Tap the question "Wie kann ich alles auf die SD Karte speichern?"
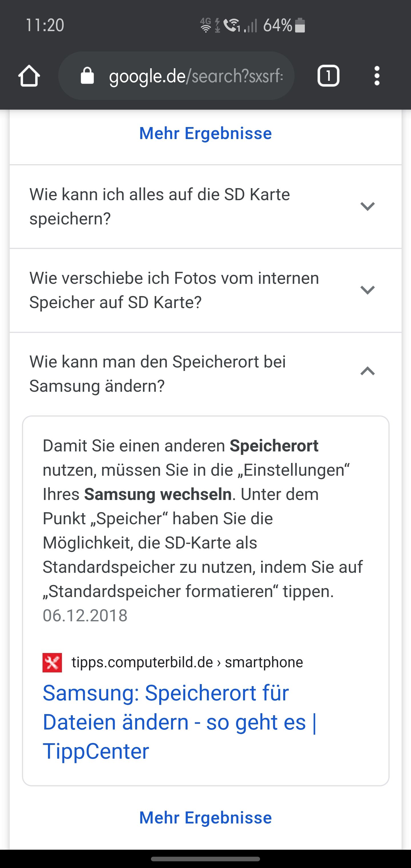Screen dimensions: 411x868 coord(159,206)
